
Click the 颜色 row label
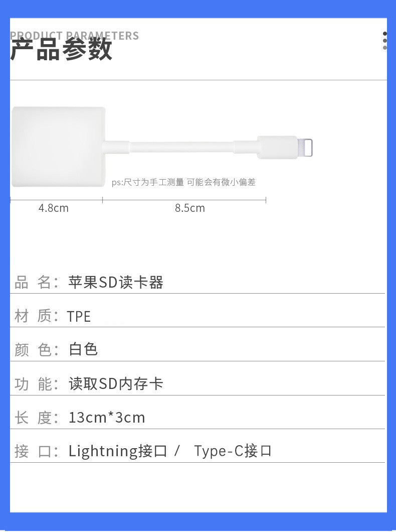click(33, 350)
